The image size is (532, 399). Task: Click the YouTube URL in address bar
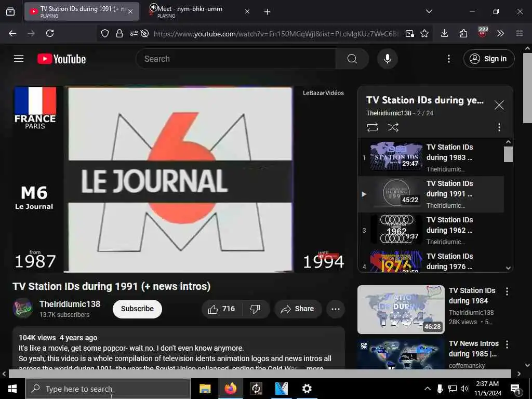[x=275, y=34]
